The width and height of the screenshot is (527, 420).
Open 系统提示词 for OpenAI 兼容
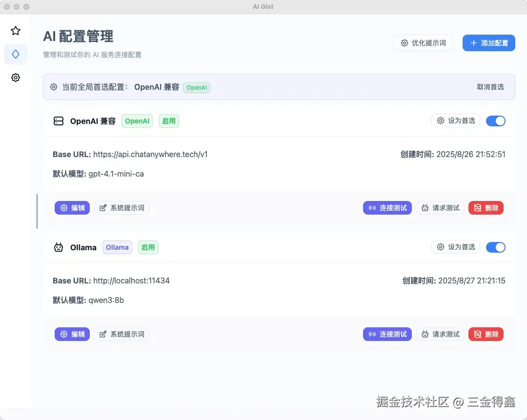[x=122, y=208]
